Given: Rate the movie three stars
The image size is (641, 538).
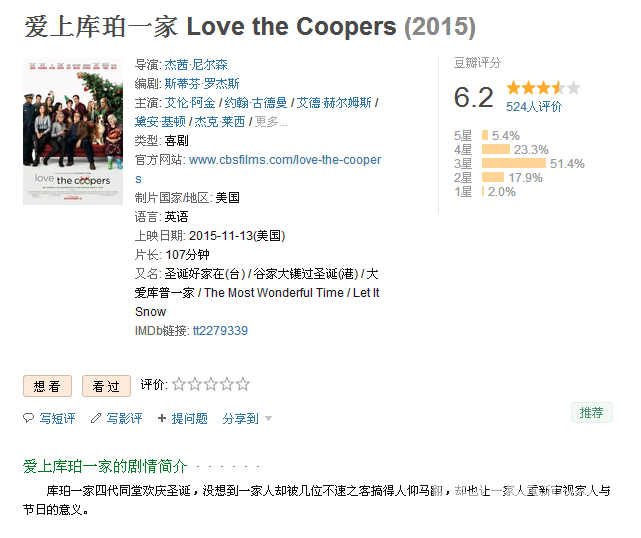Looking at the screenshot, I should pyautogui.click(x=211, y=384).
